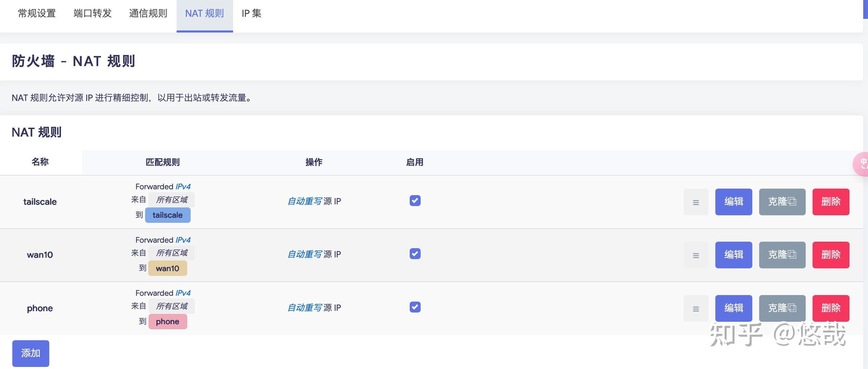Click the pink floating widget on the right edge
868x369 pixels.
point(863,164)
